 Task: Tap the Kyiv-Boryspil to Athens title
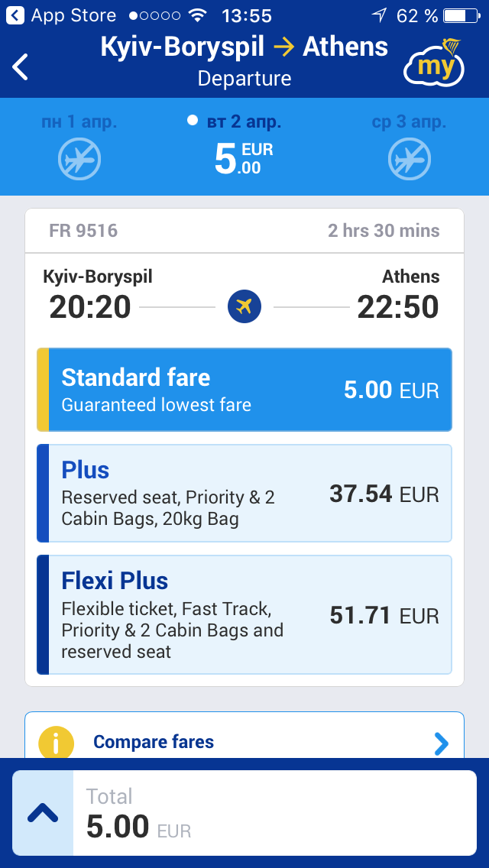[x=244, y=47]
